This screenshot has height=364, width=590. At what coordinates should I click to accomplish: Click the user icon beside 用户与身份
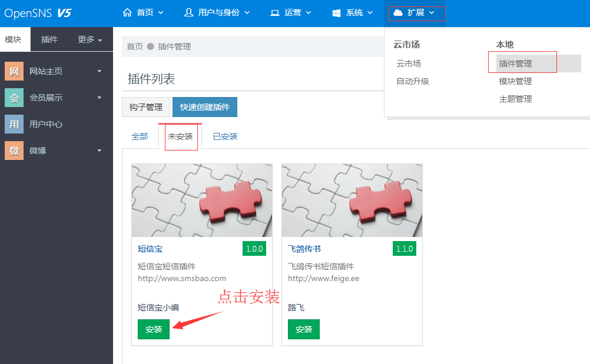click(x=188, y=12)
